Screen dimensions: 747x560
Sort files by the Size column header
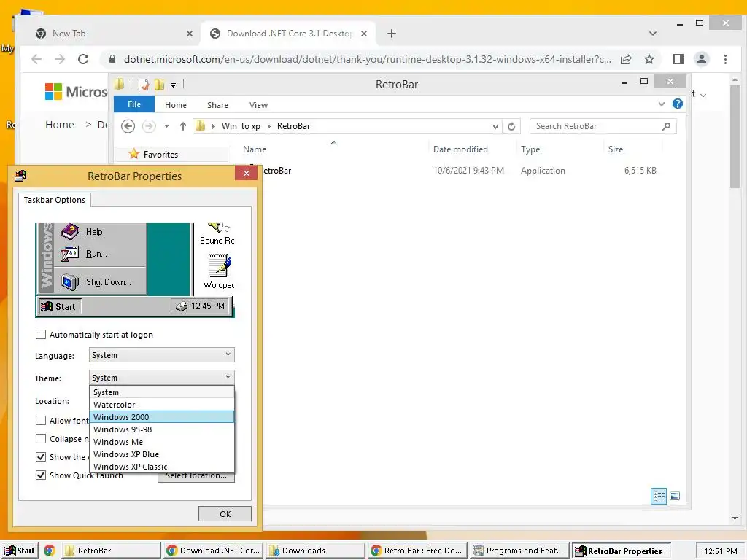[616, 149]
